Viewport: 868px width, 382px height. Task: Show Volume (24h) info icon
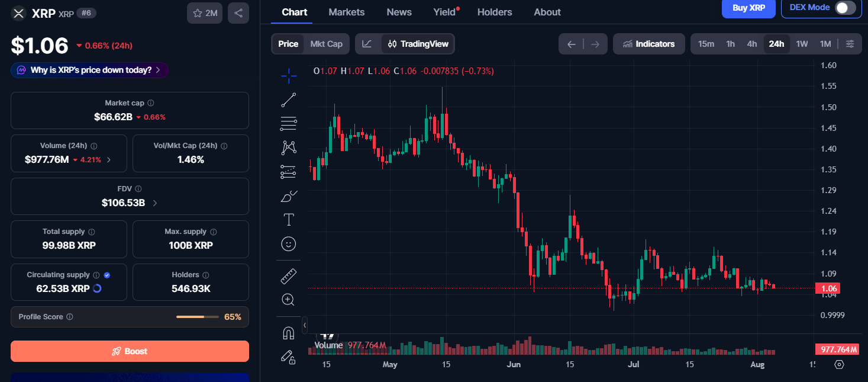click(x=94, y=146)
